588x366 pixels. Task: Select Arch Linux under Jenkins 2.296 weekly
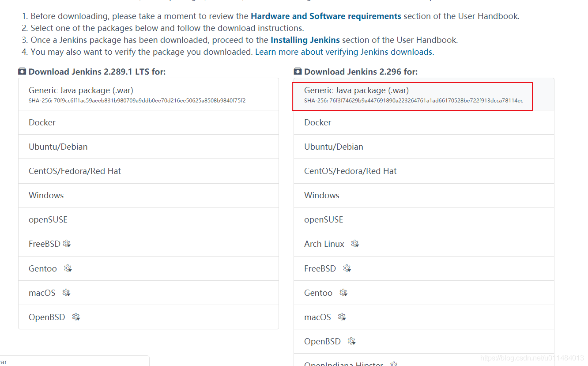[x=424, y=244]
